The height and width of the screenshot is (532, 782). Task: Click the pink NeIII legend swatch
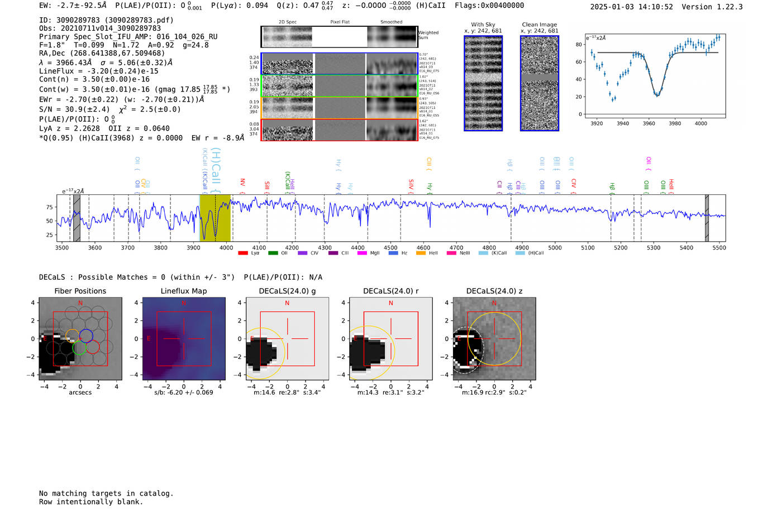(451, 253)
